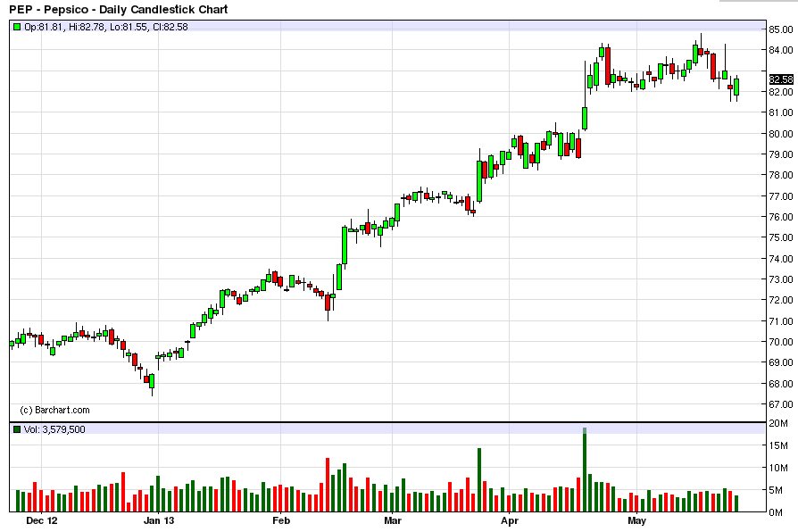Click the 73.00 price axis label

coord(781,279)
